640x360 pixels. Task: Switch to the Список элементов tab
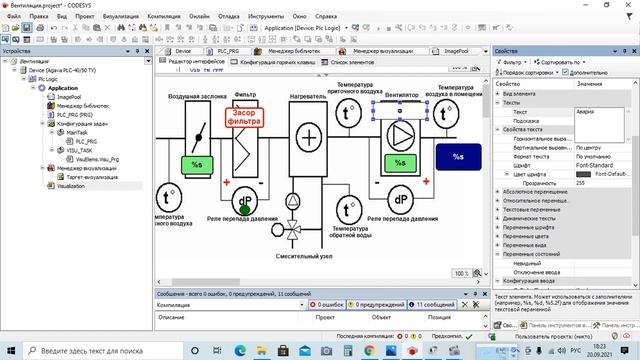pyautogui.click(x=348, y=62)
